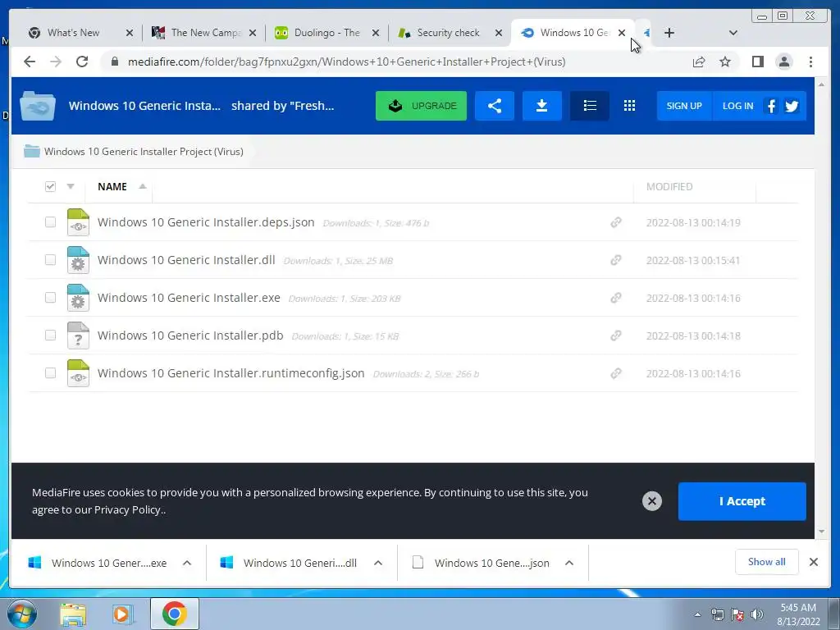Switch to the Duolingo tab
The height and width of the screenshot is (630, 840).
tap(326, 33)
